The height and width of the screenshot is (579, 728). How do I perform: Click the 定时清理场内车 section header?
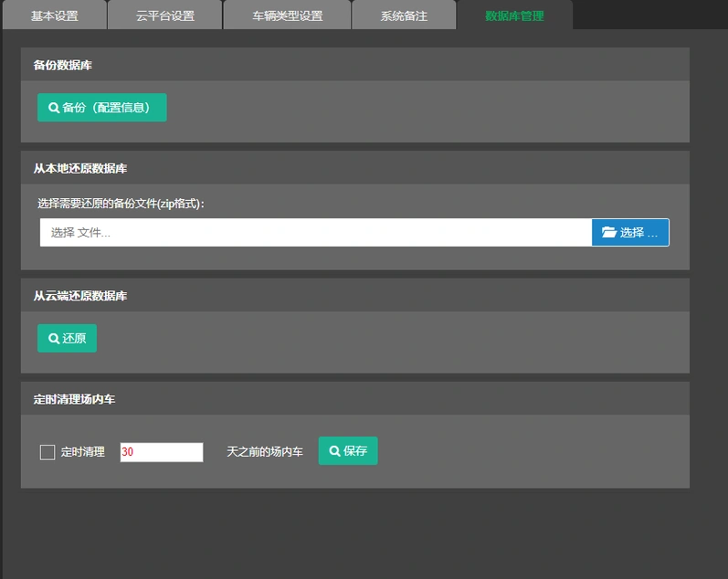(x=355, y=398)
